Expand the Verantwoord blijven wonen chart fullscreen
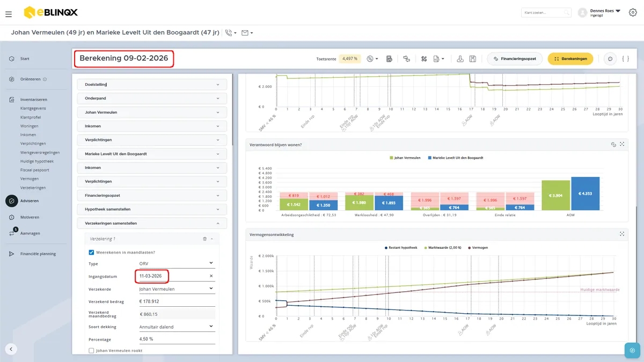Image resolution: width=644 pixels, height=362 pixels. tap(622, 144)
